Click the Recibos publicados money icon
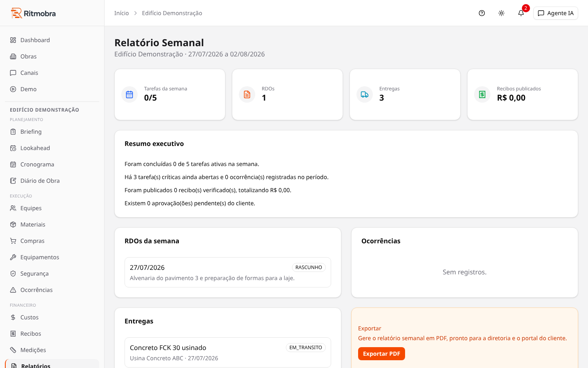This screenshot has height=368, width=588. (482, 94)
